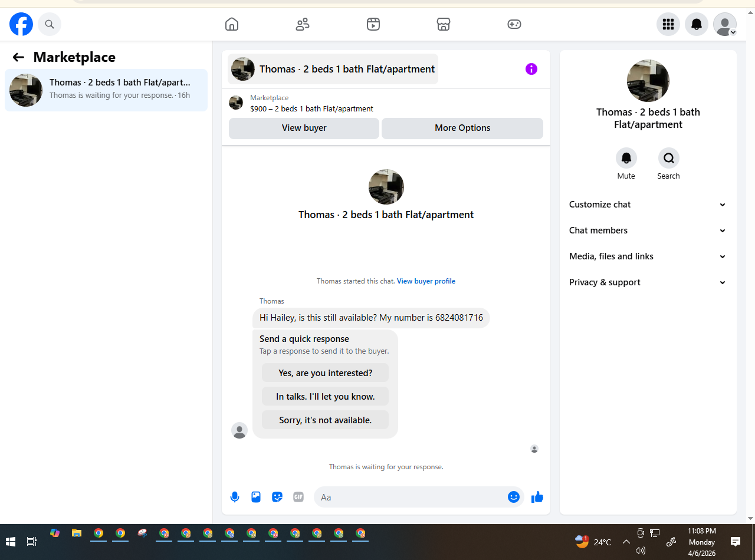Open the View buyer profile link
The height and width of the screenshot is (560, 755).
click(x=426, y=281)
